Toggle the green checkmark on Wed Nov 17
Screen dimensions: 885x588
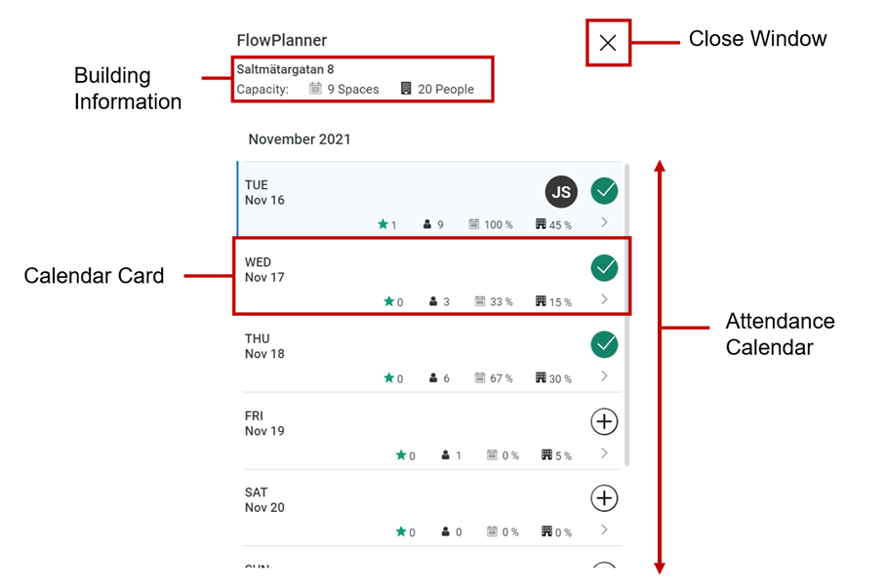coord(604,267)
